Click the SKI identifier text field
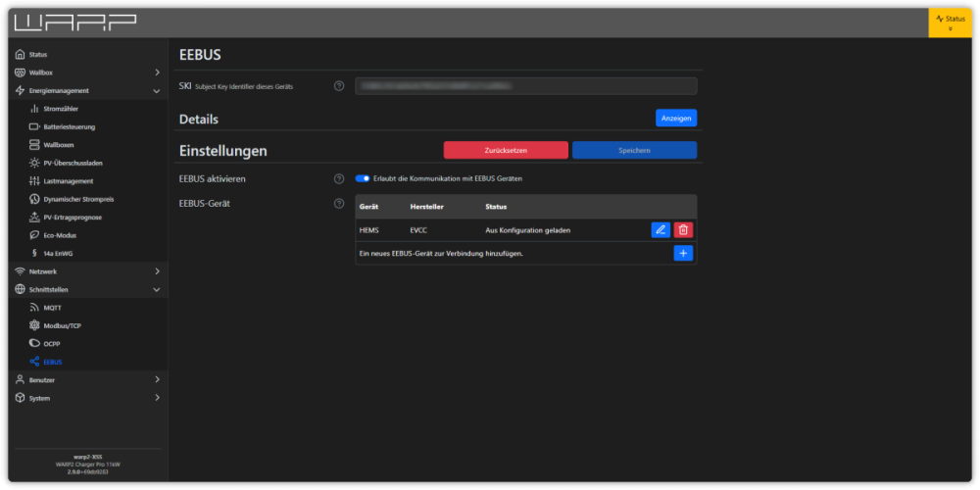980x490 pixels. click(x=525, y=86)
